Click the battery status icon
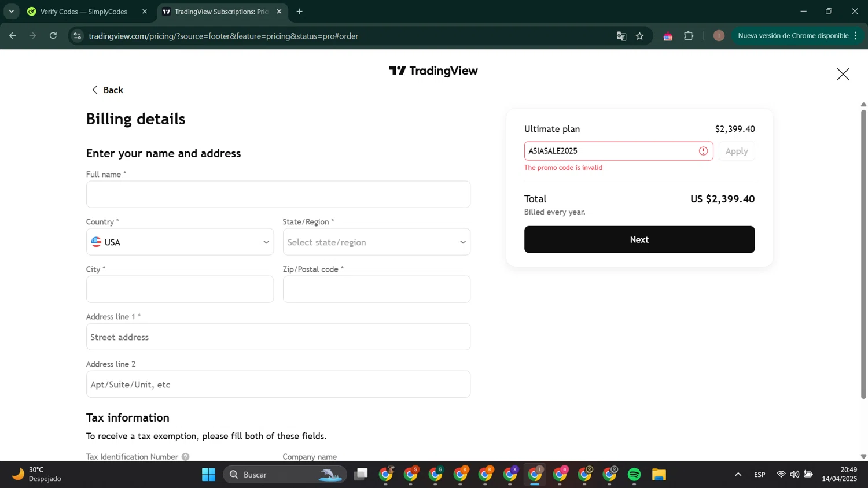The image size is (868, 488). [x=808, y=475]
